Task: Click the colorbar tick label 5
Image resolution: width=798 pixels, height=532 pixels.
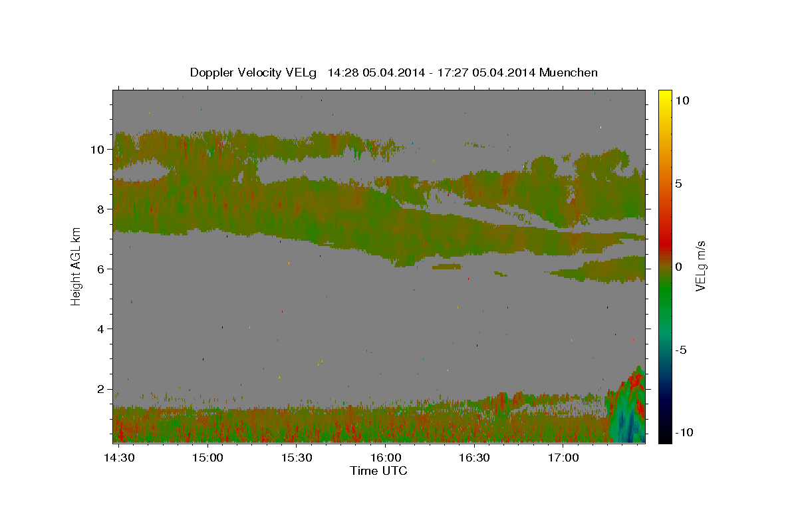Action: click(679, 184)
